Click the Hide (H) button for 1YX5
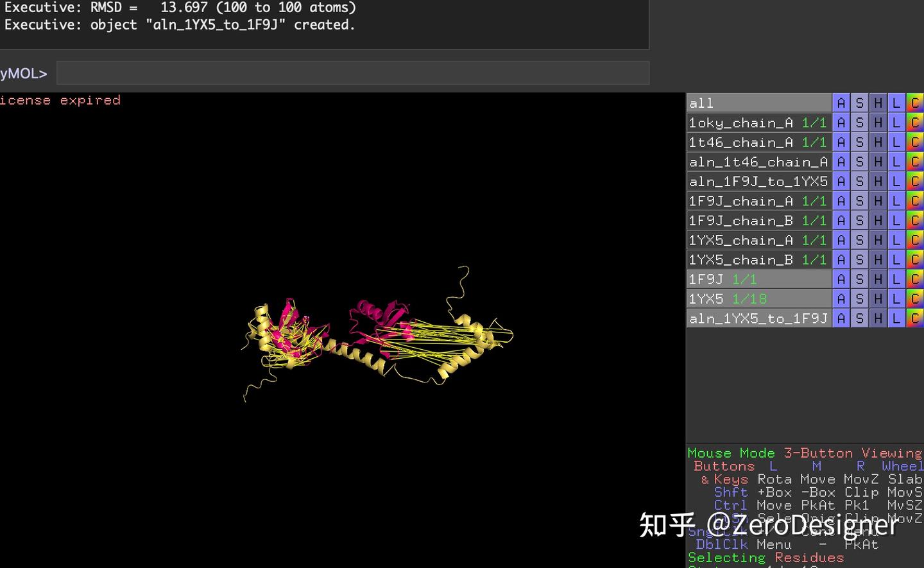 [x=878, y=298]
